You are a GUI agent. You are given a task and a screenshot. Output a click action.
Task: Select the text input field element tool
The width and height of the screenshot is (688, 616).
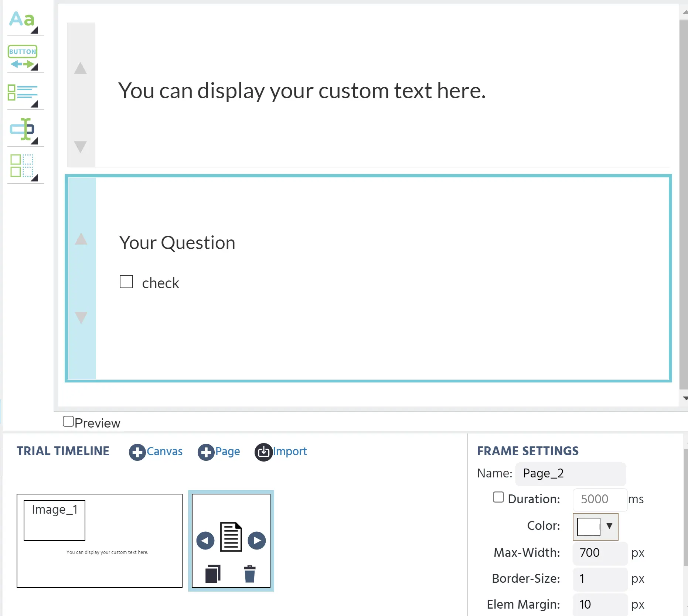pyautogui.click(x=23, y=130)
